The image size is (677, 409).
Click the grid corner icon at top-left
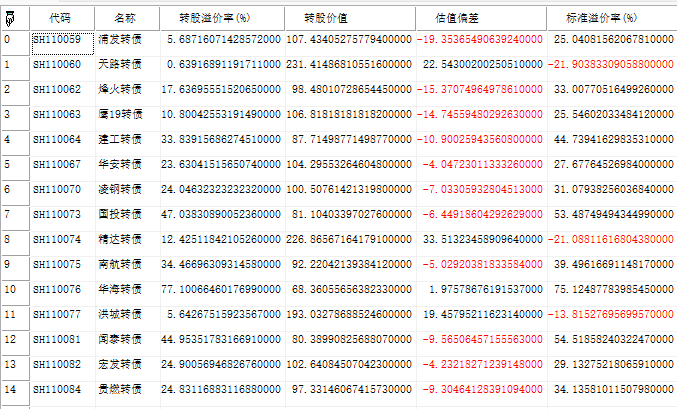12,17
